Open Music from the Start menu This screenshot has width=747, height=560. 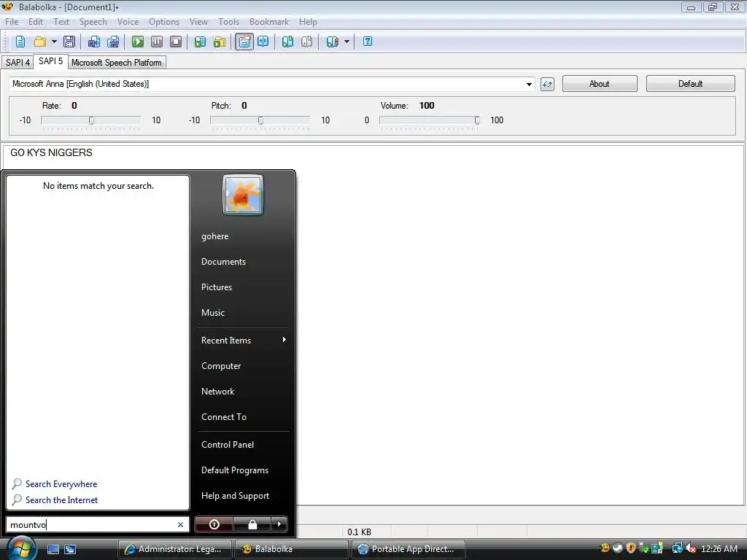tap(213, 313)
